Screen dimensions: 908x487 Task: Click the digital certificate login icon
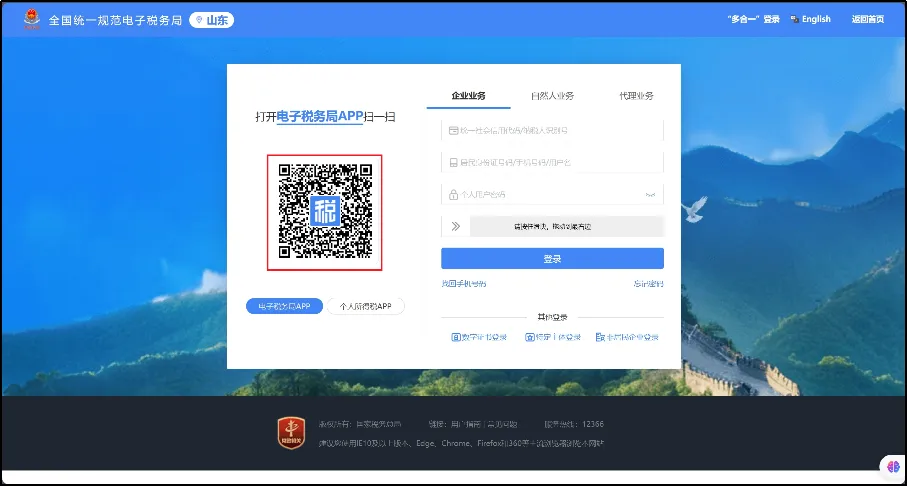pyautogui.click(x=456, y=337)
